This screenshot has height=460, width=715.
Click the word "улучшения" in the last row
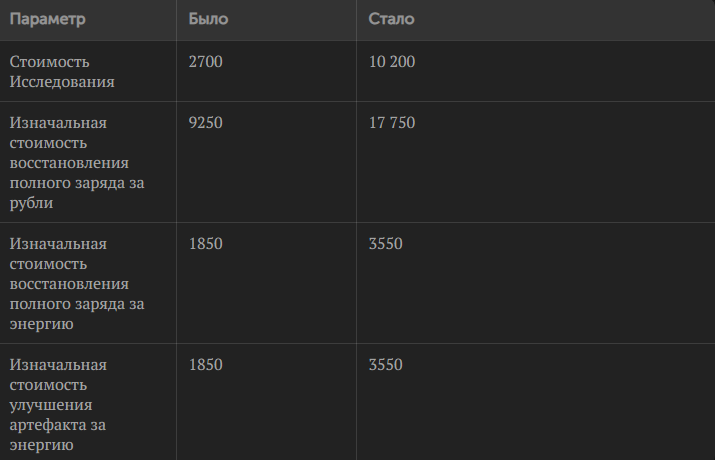point(51,405)
